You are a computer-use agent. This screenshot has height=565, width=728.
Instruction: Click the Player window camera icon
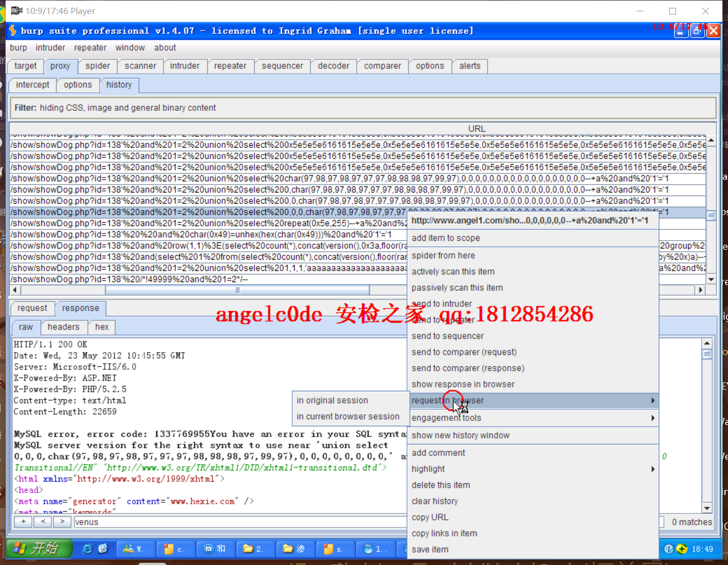tap(16, 11)
